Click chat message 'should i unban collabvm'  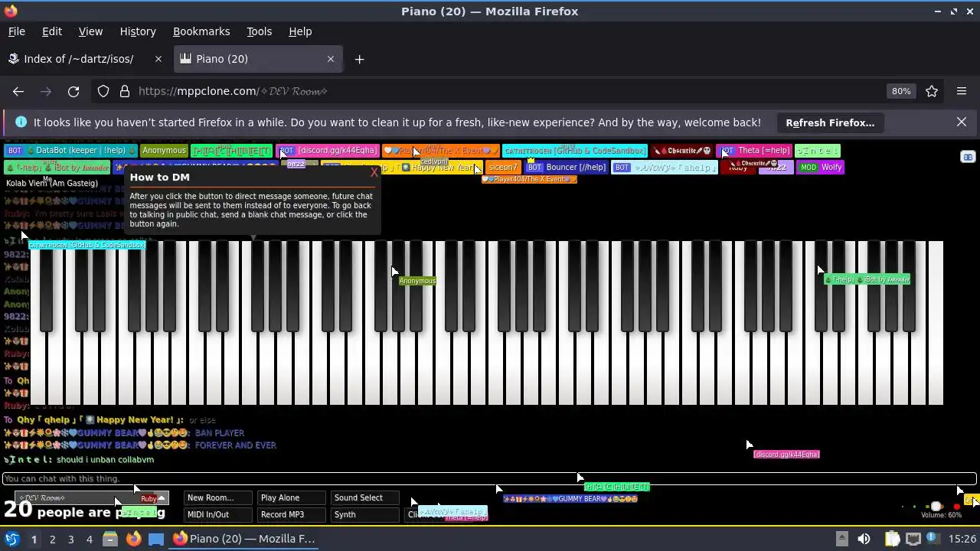tap(106, 460)
